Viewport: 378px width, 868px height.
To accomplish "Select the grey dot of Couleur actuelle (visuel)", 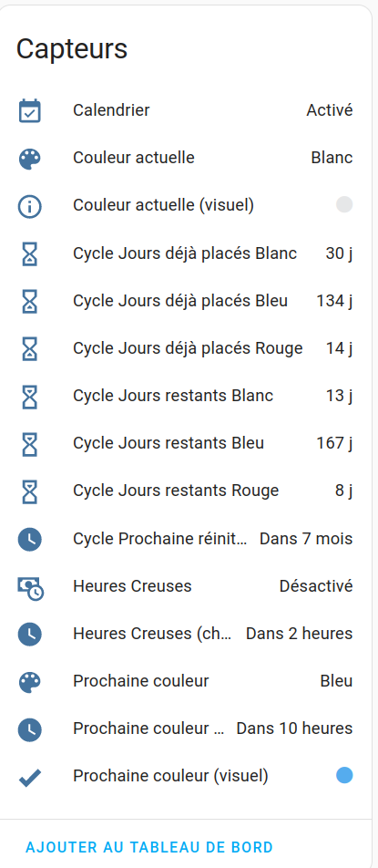I will [344, 205].
